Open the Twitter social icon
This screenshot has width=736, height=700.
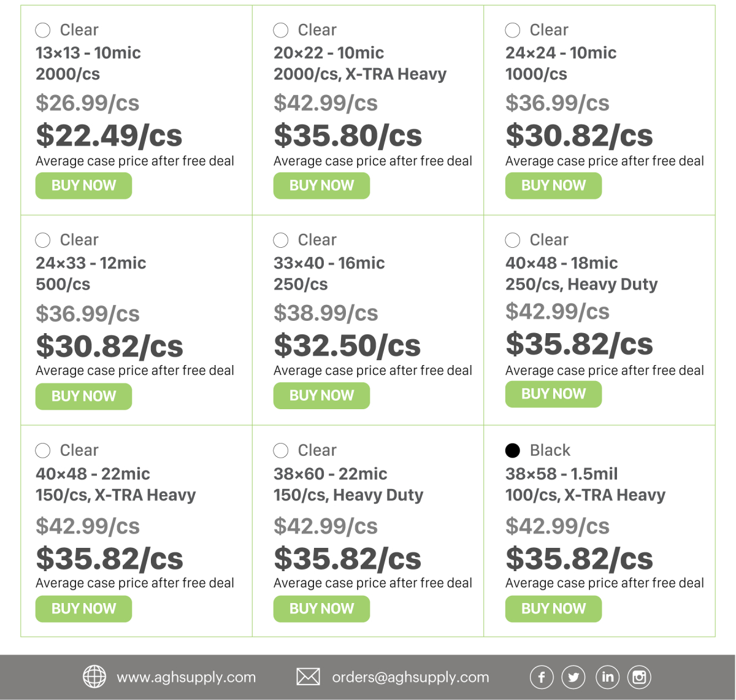tap(573, 677)
